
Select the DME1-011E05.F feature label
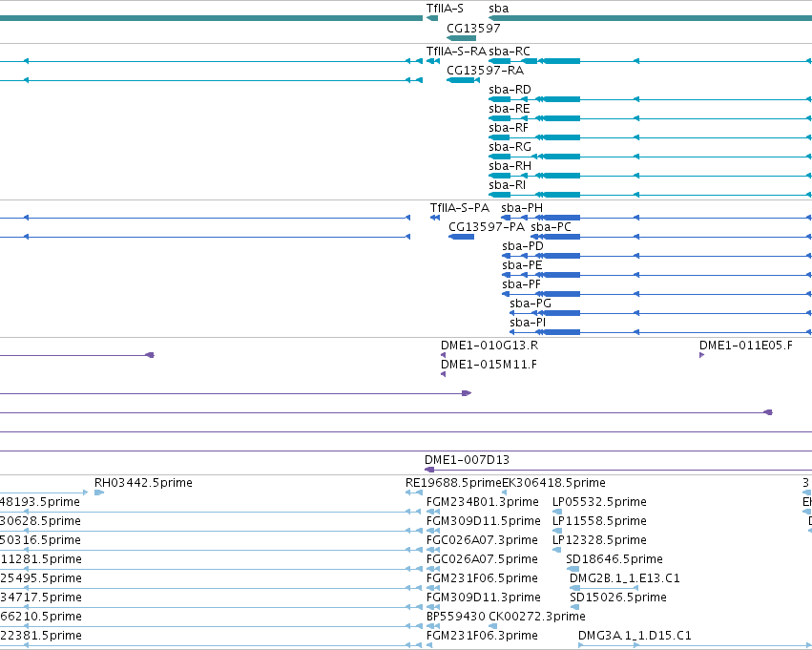(746, 346)
